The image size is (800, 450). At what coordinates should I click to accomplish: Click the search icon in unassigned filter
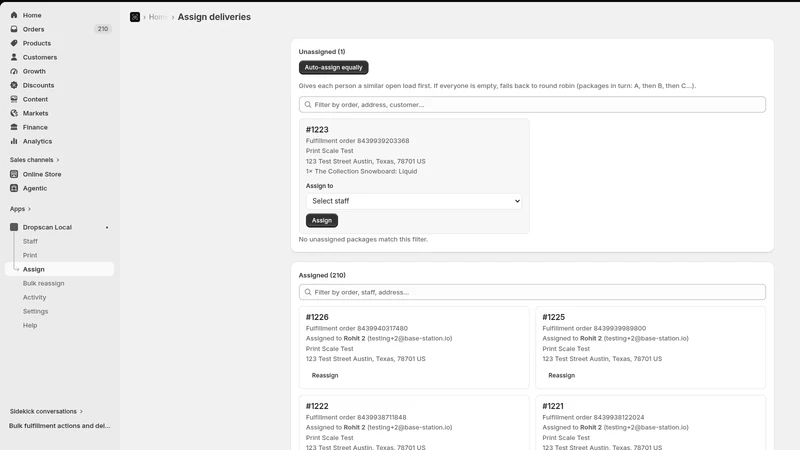tap(308, 105)
